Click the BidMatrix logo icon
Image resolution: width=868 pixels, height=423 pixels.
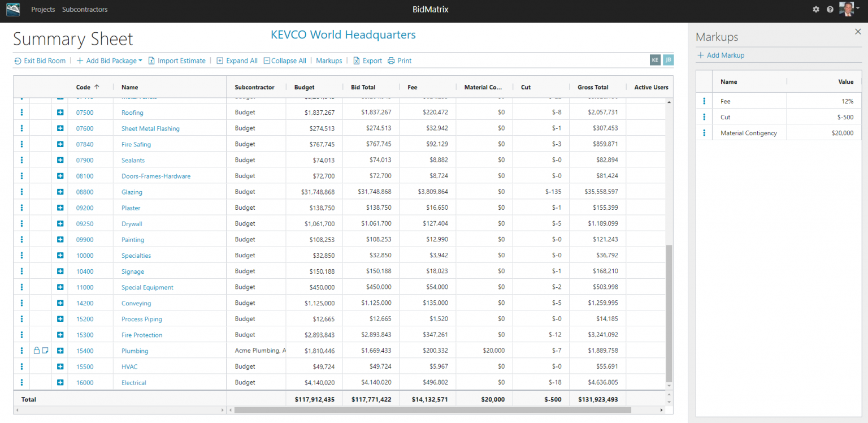[13, 10]
